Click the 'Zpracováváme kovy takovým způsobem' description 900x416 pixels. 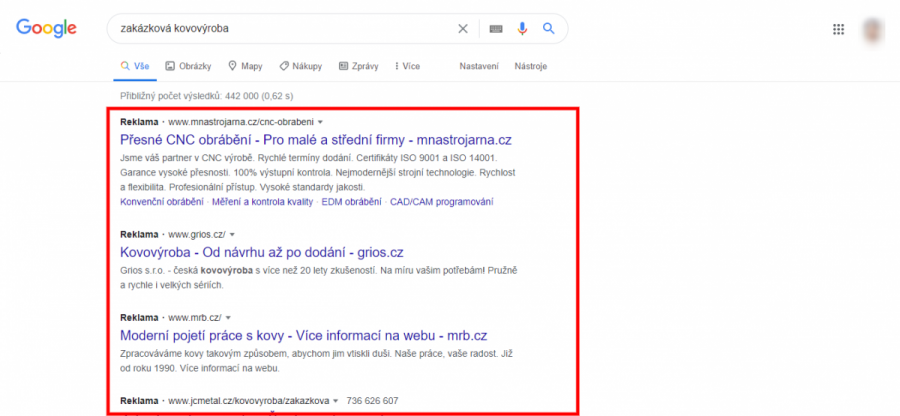(316, 361)
